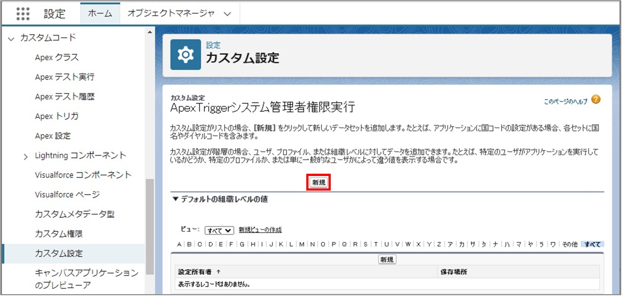The height and width of the screenshot is (297, 644).
Task: Click the sort arrow beside 設定所有者
Action: pos(218,272)
